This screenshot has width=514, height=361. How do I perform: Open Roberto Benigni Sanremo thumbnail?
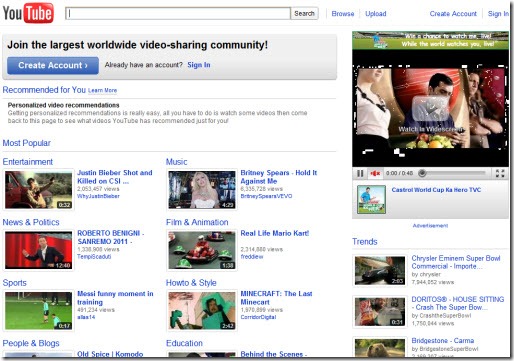38,250
